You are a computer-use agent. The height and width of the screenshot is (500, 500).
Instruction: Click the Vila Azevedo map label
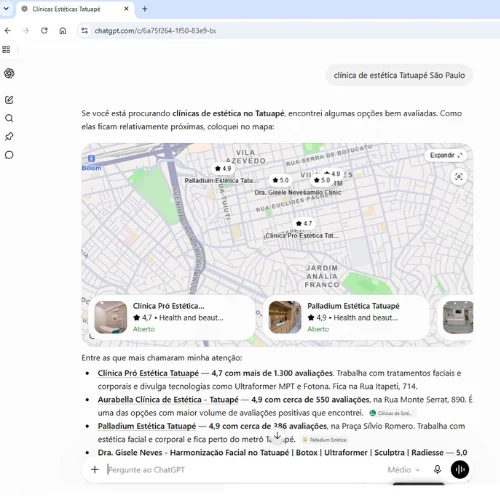click(x=246, y=156)
